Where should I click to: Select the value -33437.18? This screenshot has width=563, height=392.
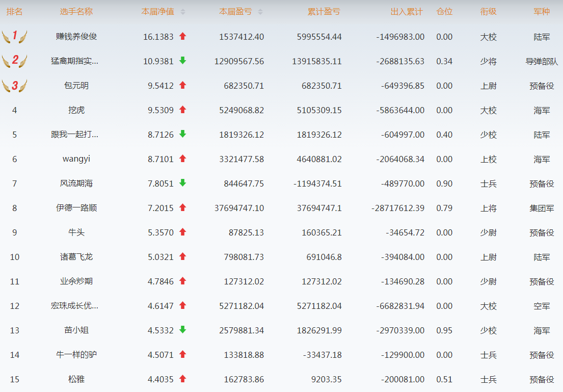(322, 355)
